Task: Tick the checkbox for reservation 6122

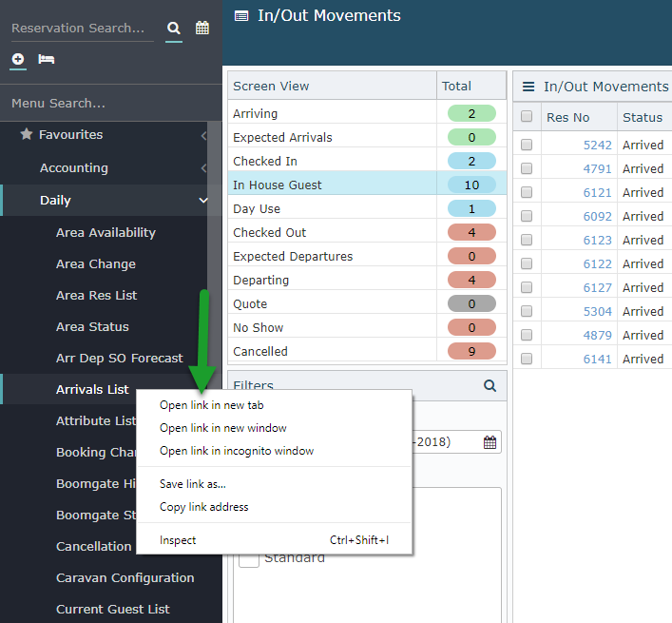Action: point(527,263)
